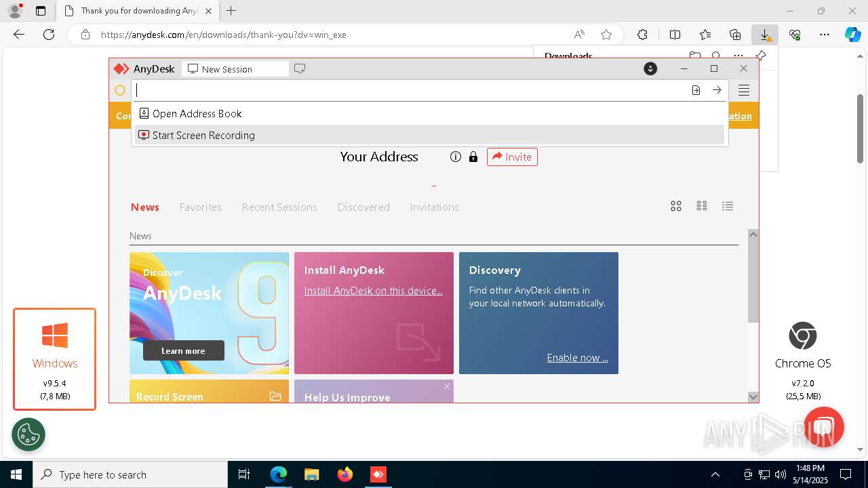
Task: Open the Downloads panel folder icon
Action: click(x=694, y=56)
